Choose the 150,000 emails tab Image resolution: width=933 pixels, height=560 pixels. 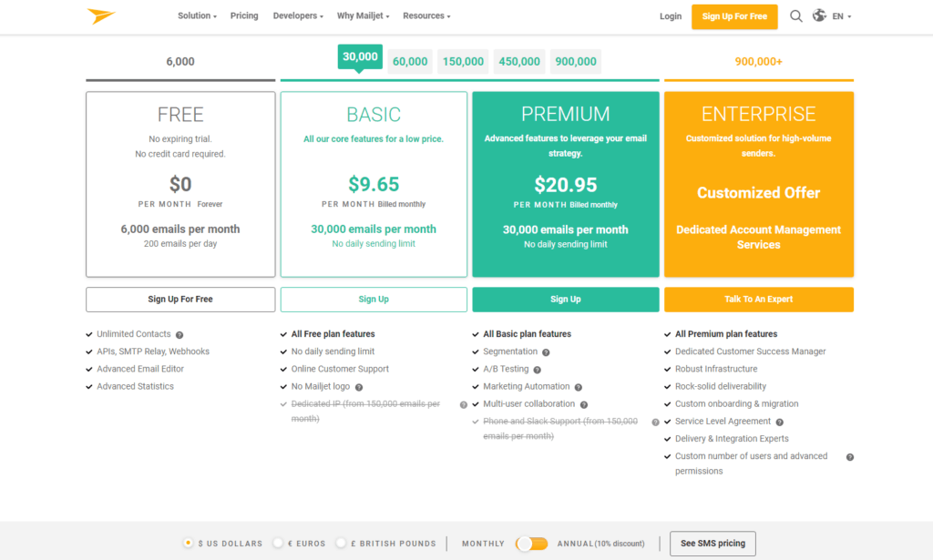click(463, 61)
